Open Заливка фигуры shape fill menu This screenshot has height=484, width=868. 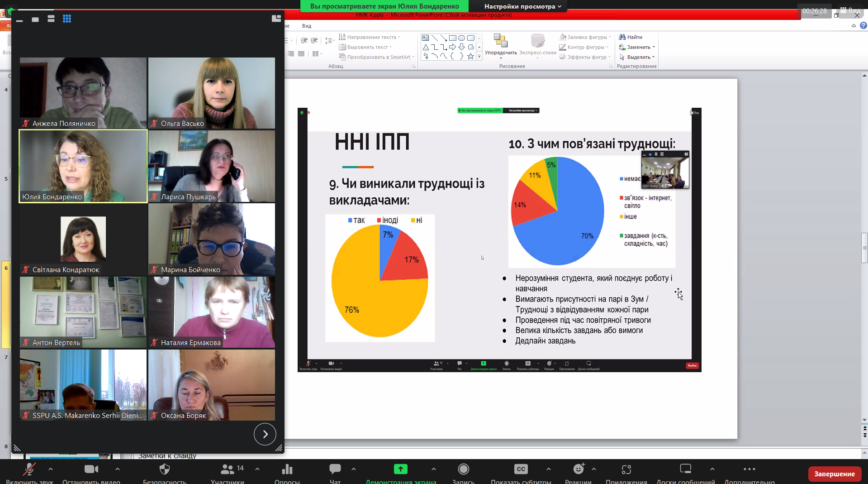tap(585, 37)
